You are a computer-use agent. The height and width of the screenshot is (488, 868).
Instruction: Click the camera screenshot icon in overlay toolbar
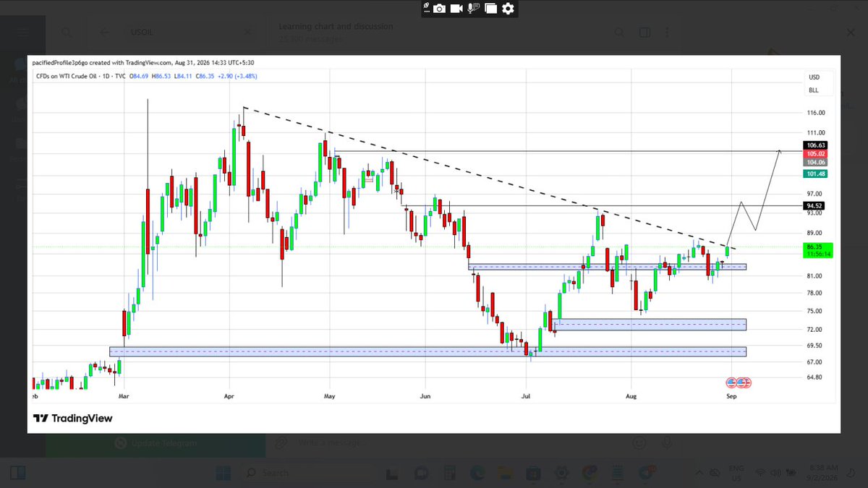click(440, 8)
